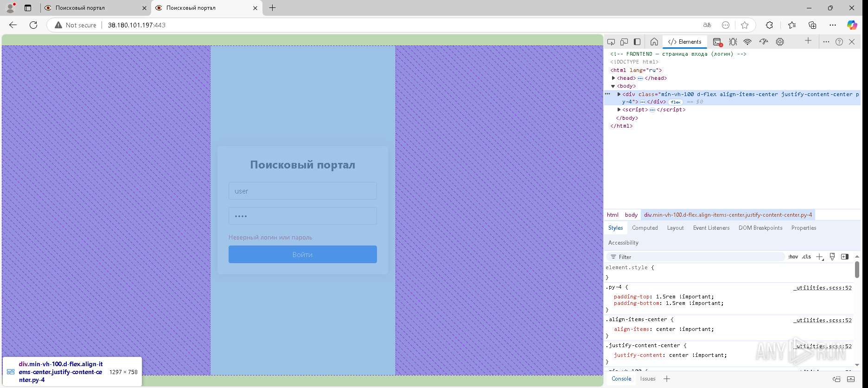The width and height of the screenshot is (868, 388).
Task: Undock quick view drawer icon
Action: [x=836, y=379]
